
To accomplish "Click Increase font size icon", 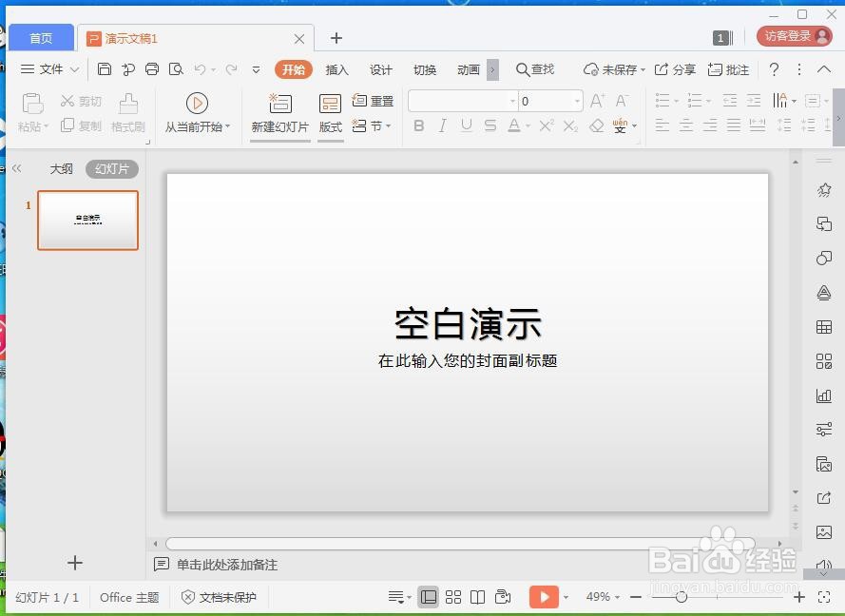I will (x=597, y=101).
